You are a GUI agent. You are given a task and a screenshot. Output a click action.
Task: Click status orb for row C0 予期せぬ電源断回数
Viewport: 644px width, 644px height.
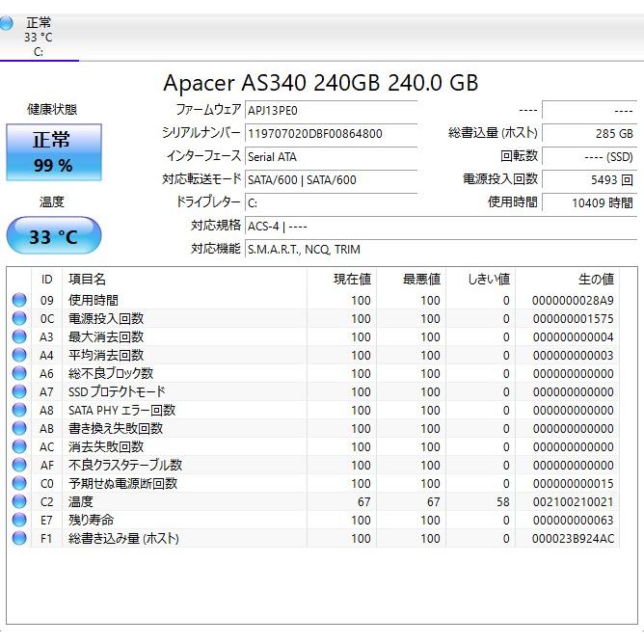point(19,483)
